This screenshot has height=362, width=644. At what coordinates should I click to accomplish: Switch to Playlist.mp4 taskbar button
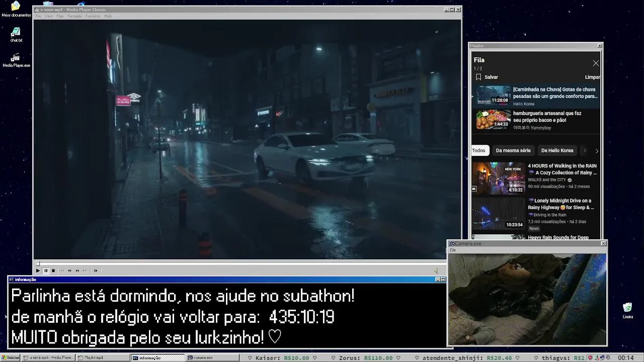tap(103, 357)
